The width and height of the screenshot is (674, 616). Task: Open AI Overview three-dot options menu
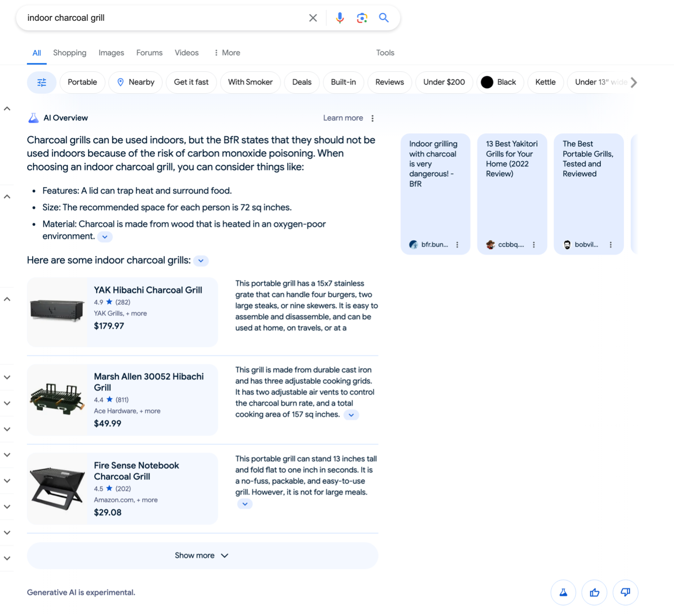click(x=372, y=118)
